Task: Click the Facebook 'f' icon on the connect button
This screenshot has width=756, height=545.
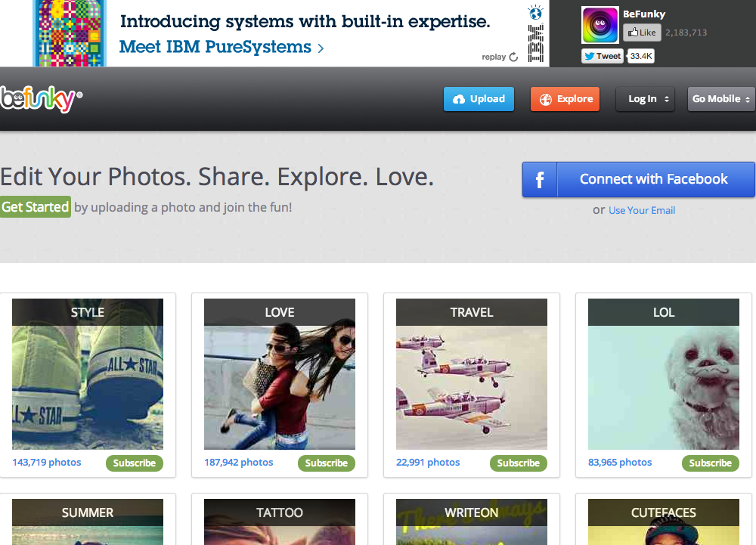Action: point(540,180)
